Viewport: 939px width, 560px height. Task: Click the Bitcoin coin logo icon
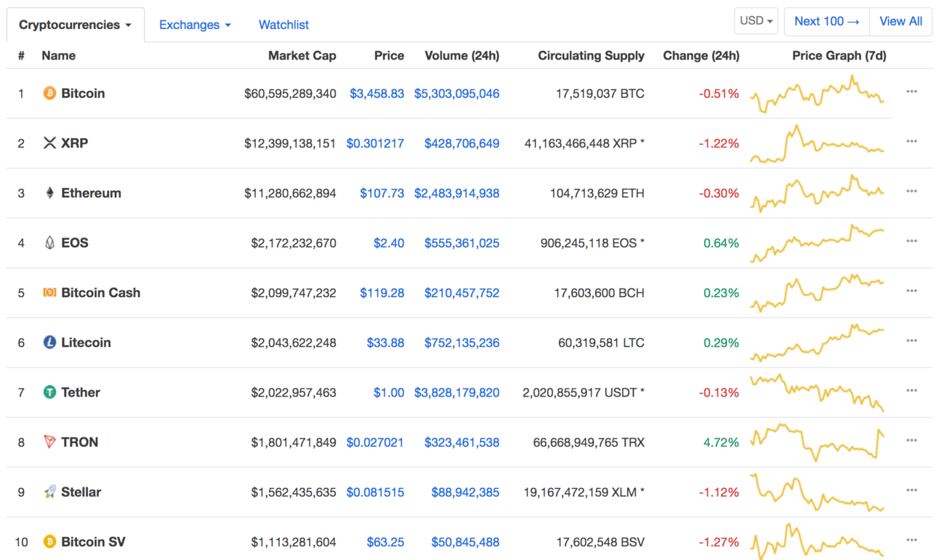coord(49,93)
